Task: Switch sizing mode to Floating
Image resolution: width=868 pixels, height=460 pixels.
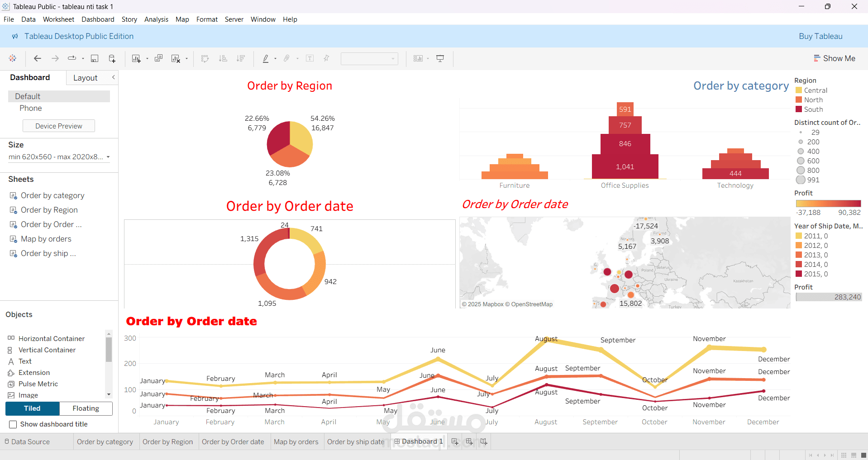Action: [86, 408]
